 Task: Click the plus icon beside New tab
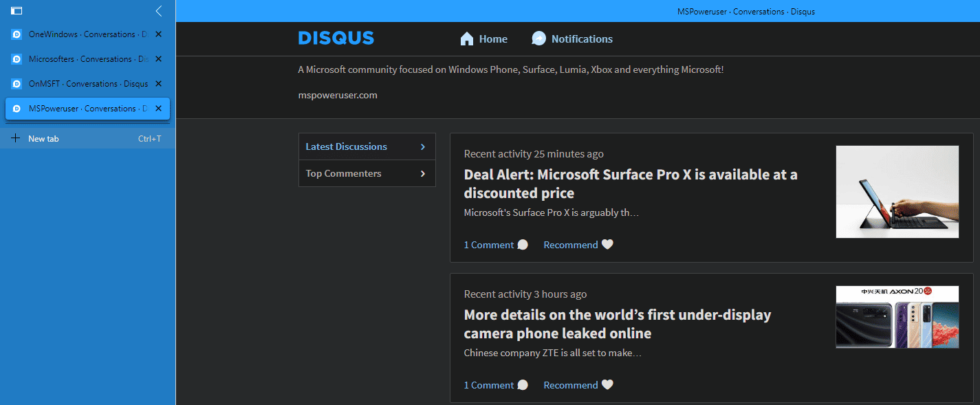click(x=16, y=138)
